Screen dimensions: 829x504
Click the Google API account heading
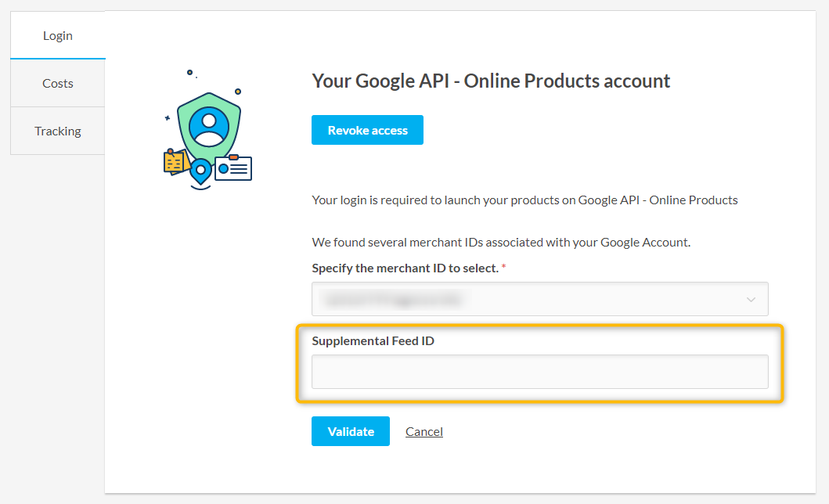click(491, 81)
